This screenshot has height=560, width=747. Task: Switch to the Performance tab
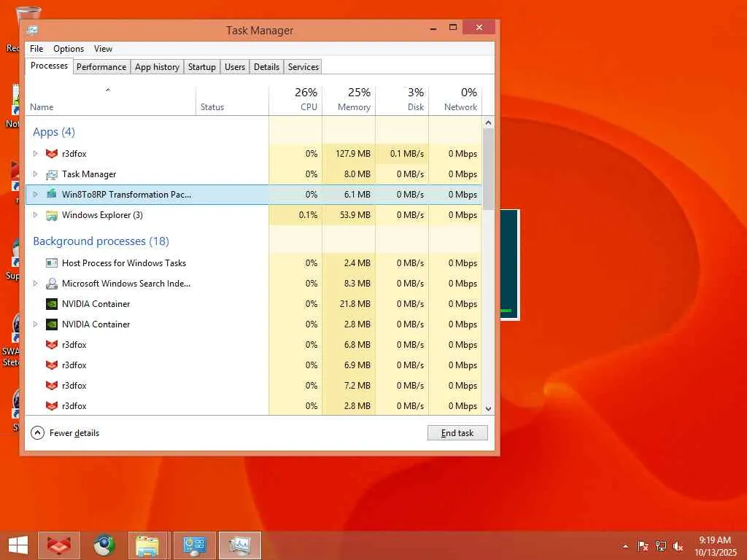coord(101,66)
